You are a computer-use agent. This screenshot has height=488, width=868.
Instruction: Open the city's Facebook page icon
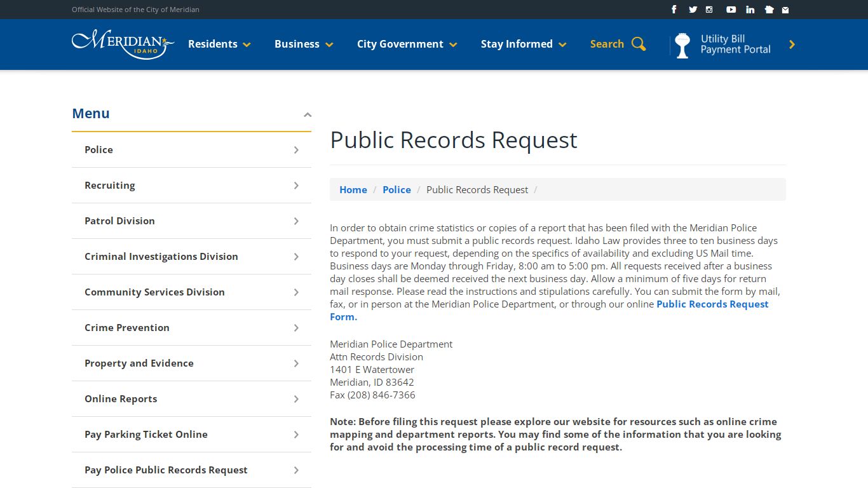[x=674, y=10]
